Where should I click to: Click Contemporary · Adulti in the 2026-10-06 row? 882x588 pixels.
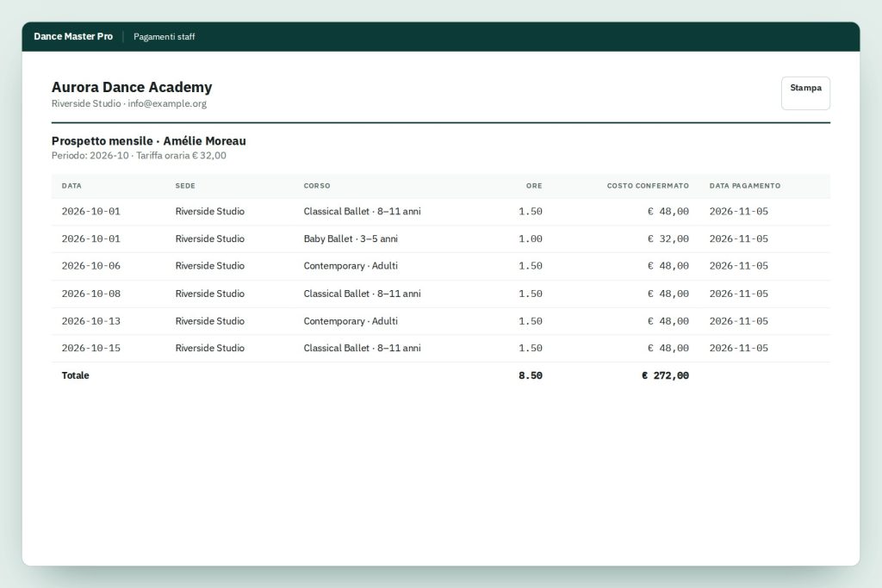click(x=351, y=266)
